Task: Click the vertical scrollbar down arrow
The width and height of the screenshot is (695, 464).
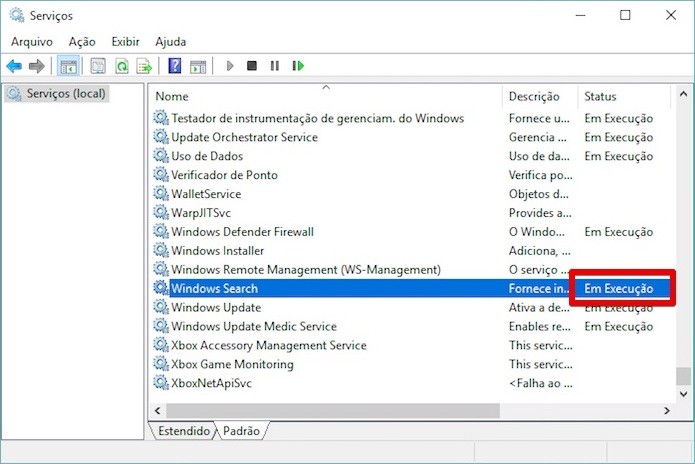Action: click(x=683, y=394)
